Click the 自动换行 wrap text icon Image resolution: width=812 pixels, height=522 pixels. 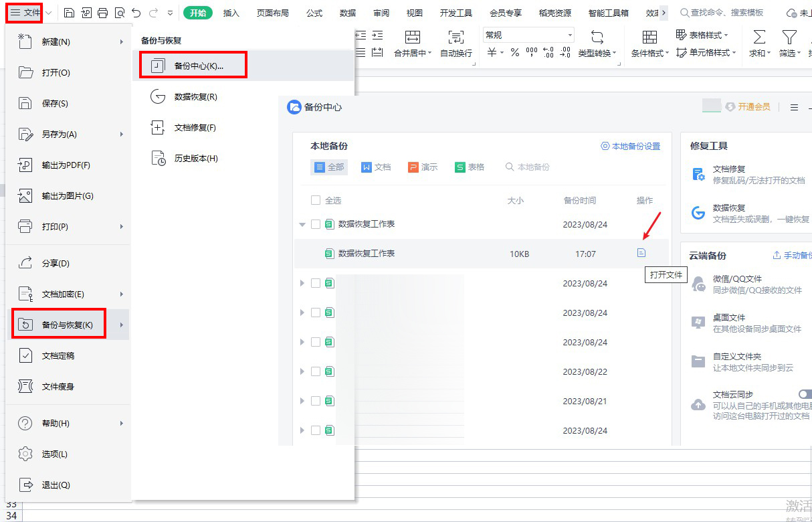456,37
